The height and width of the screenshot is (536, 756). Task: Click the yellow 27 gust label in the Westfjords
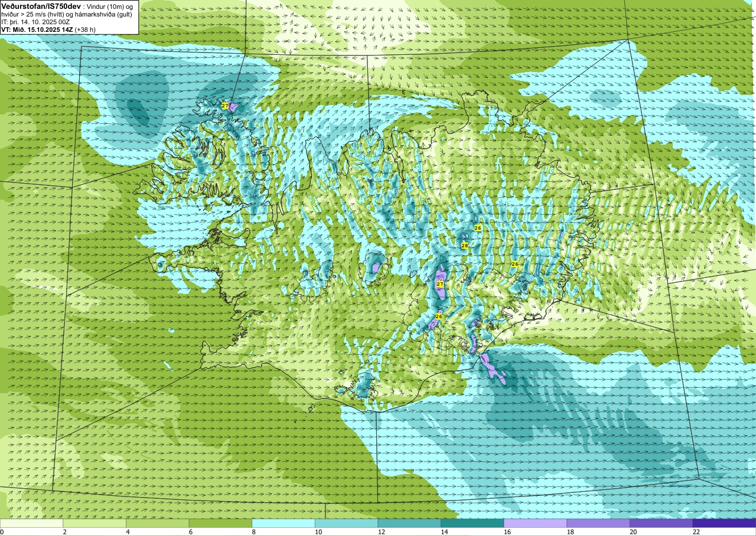coord(225,106)
